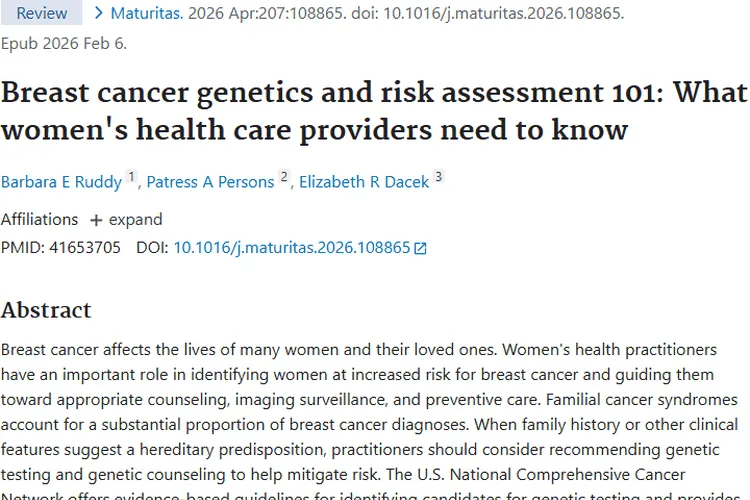Open affiliation footnote 1 after Barbara E Ruddy
The width and height of the screenshot is (750, 500).
click(x=132, y=179)
